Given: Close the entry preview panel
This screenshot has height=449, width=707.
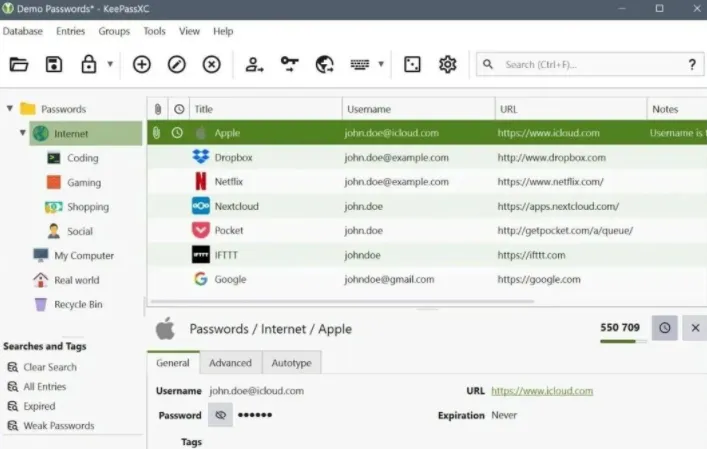Looking at the screenshot, I should tap(695, 328).
